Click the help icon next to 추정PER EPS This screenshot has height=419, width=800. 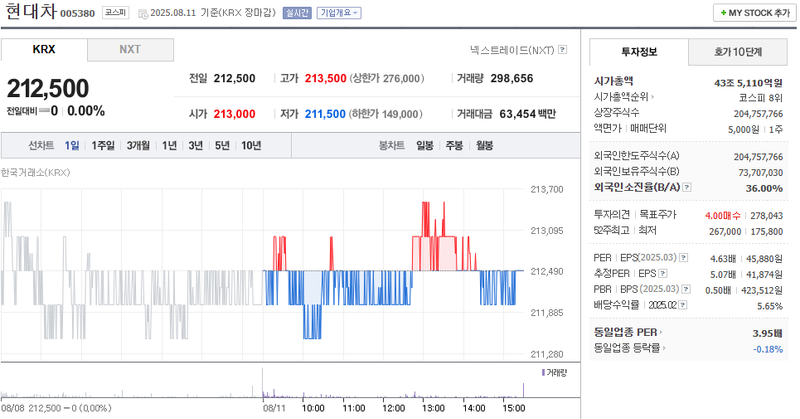662,274
